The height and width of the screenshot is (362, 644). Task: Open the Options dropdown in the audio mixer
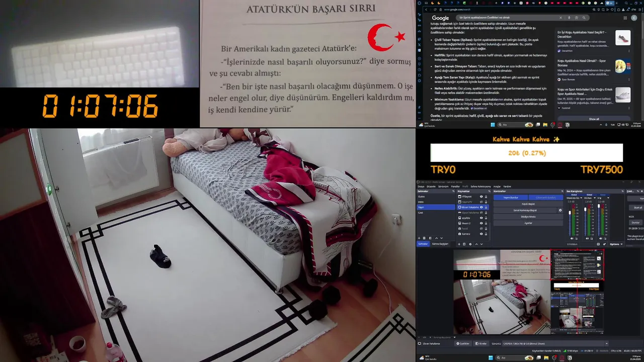(616, 244)
